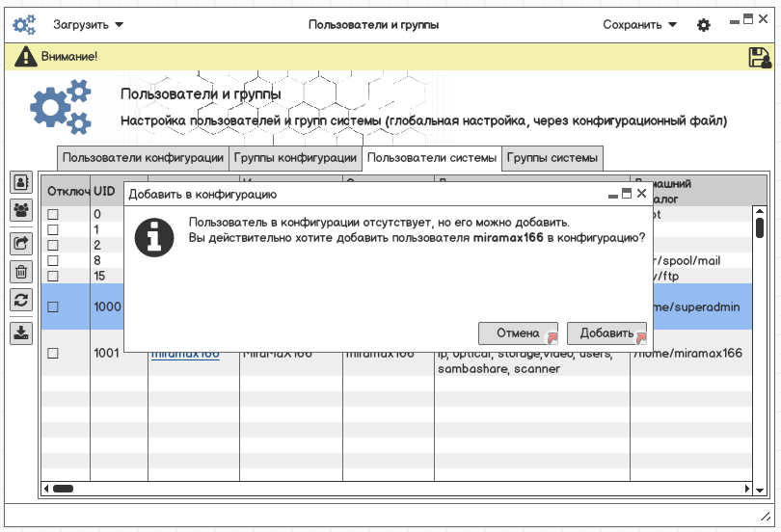Click the floppy disk icon in warning bar
The height and width of the screenshot is (532, 781).
click(759, 57)
